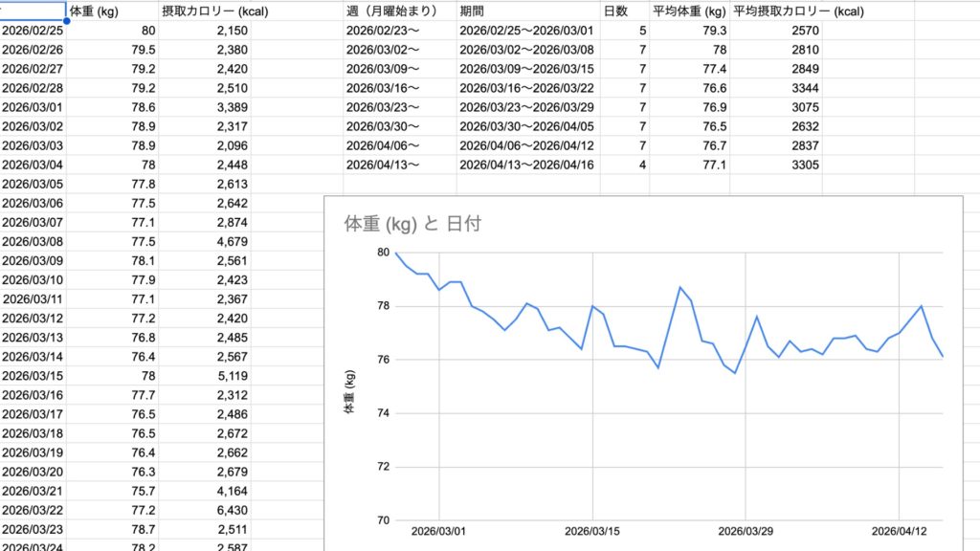Click calorie value 2,511
The width and height of the screenshot is (980, 551).
[205, 530]
